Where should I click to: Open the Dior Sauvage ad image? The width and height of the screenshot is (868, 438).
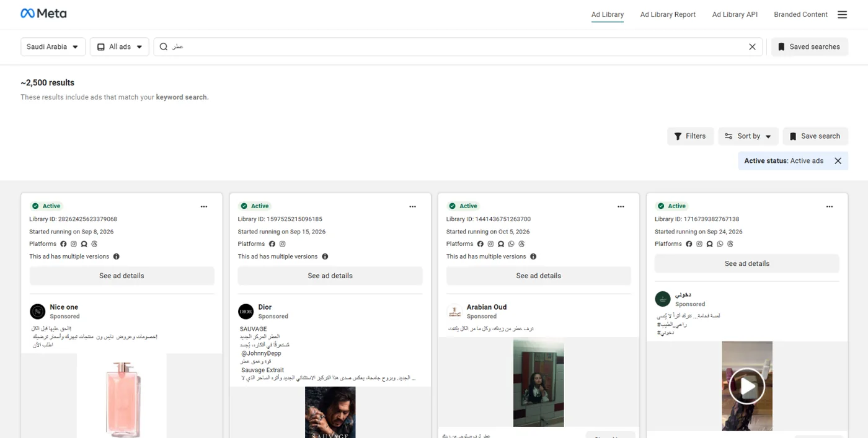point(330,412)
